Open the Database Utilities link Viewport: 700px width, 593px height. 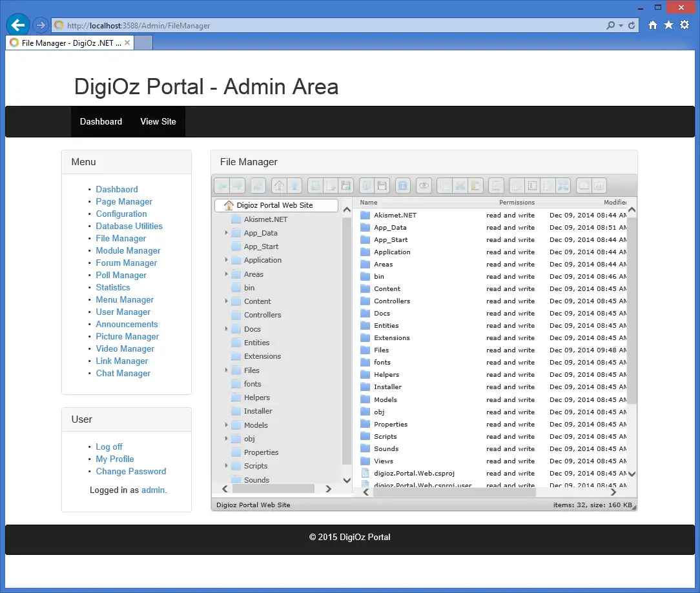(129, 226)
